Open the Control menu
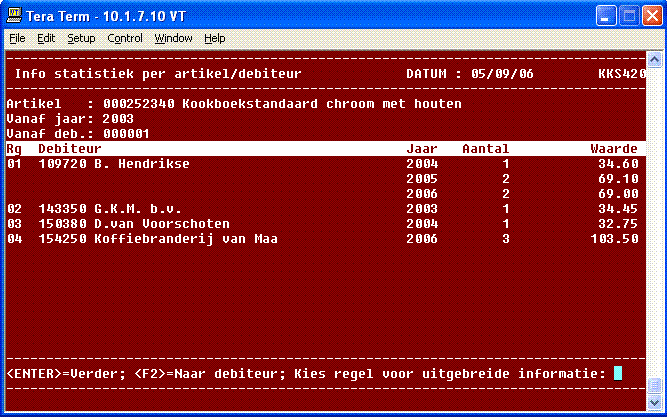The image size is (667, 417). pos(125,38)
